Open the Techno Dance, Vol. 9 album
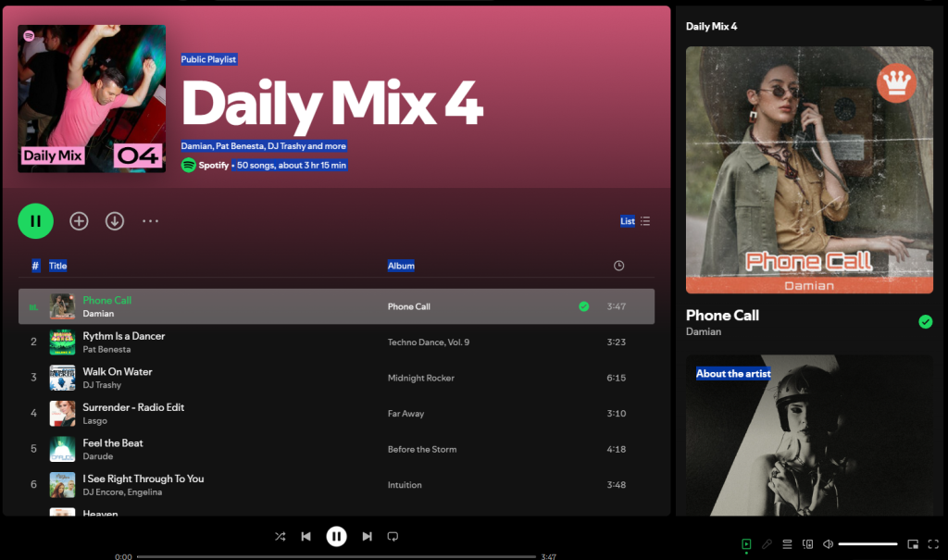The height and width of the screenshot is (560, 948). point(429,342)
